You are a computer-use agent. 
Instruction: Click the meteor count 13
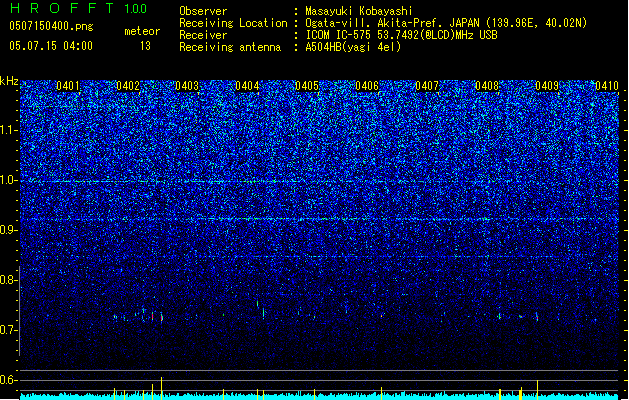(145, 46)
